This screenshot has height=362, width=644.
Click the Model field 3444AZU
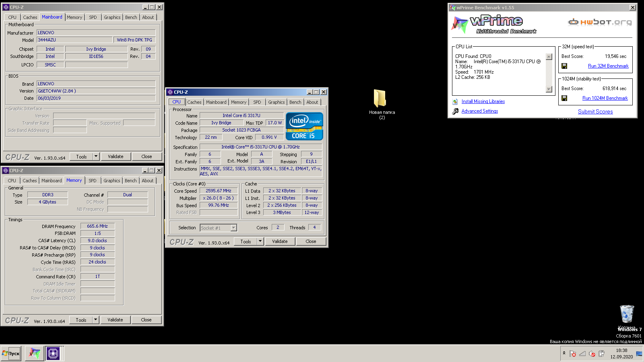coord(74,40)
